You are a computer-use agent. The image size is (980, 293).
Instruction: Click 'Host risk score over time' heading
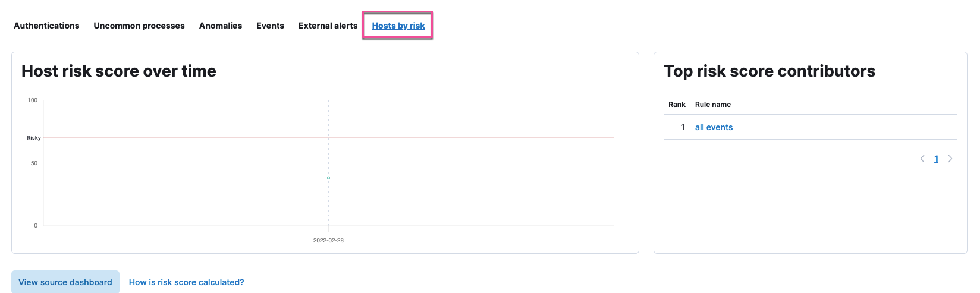tap(119, 71)
